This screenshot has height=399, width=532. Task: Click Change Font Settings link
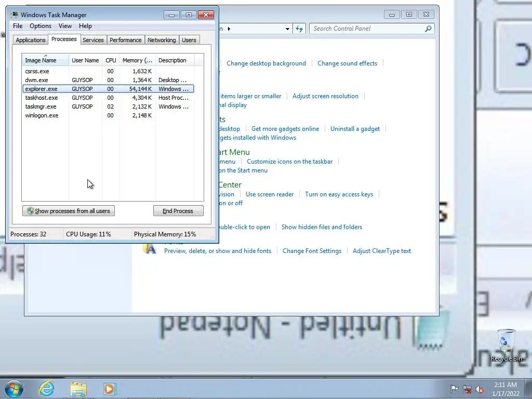pos(312,251)
